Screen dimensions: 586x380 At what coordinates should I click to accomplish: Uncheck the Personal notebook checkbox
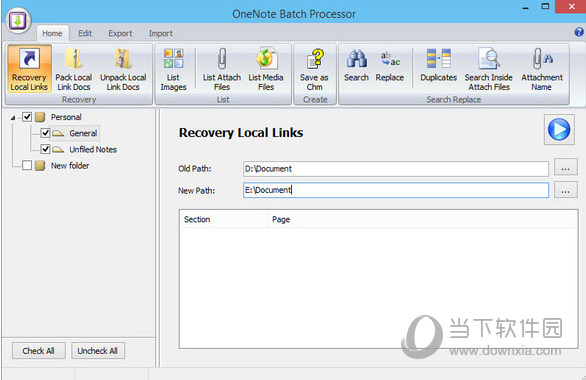click(x=27, y=117)
